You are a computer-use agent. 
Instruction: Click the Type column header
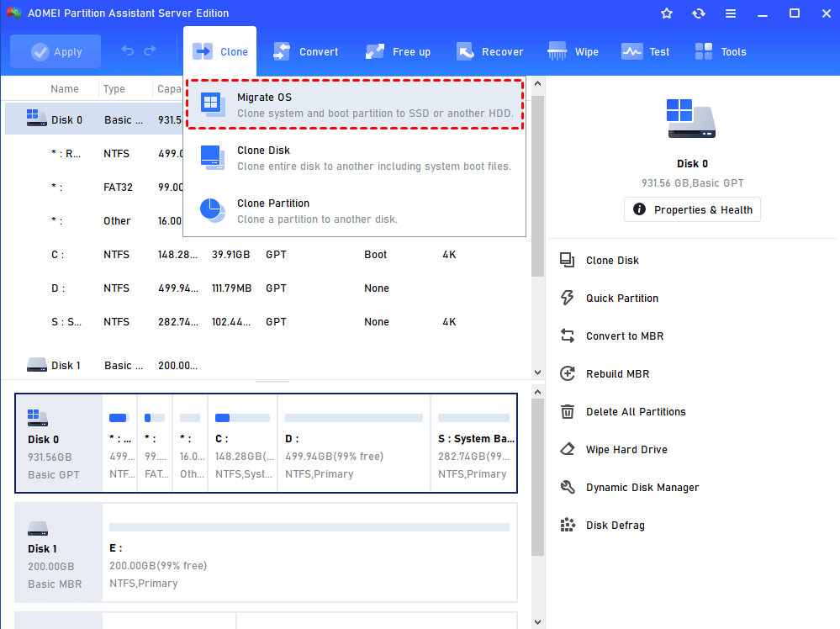click(x=114, y=89)
